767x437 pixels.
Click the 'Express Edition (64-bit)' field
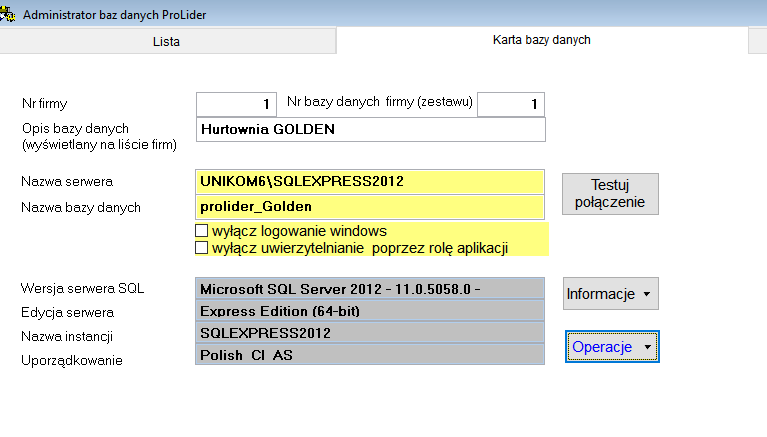click(370, 311)
